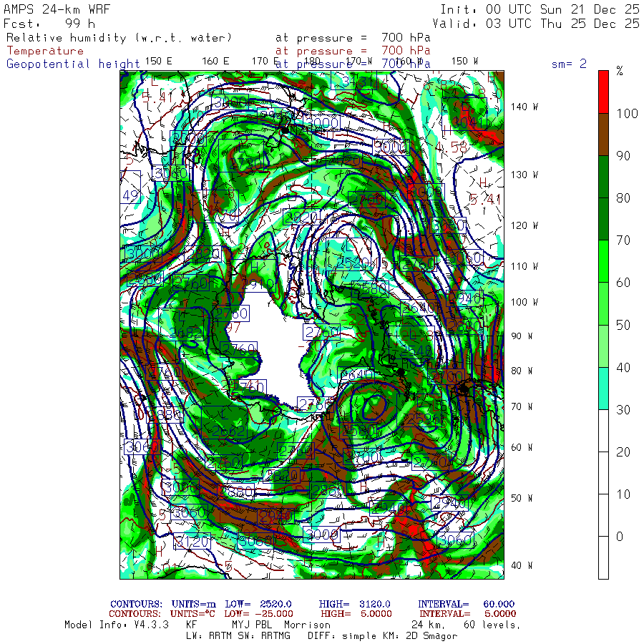Click the red segment atop the color bar
The image size is (644, 644).
tap(603, 92)
